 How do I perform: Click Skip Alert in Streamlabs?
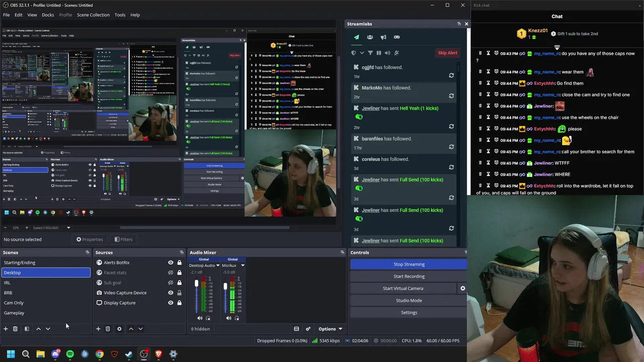[x=447, y=53]
